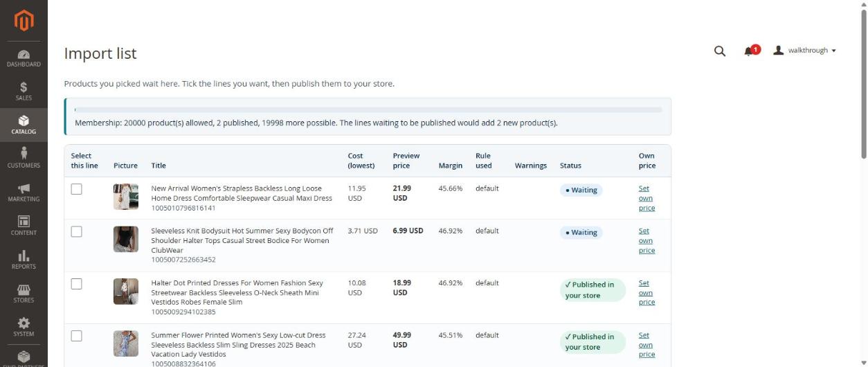Viewport: 868px width, 367px height.
Task: Click product ID 1005010796816141
Action: coord(183,208)
